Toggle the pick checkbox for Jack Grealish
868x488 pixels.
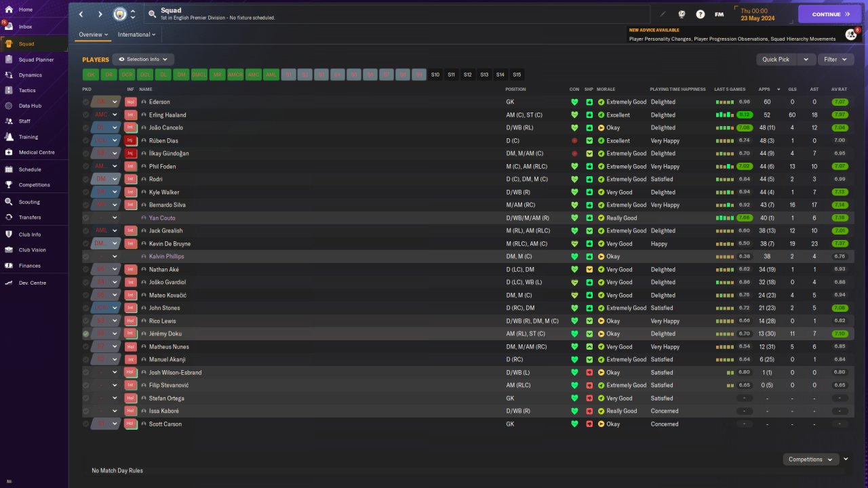pyautogui.click(x=86, y=231)
